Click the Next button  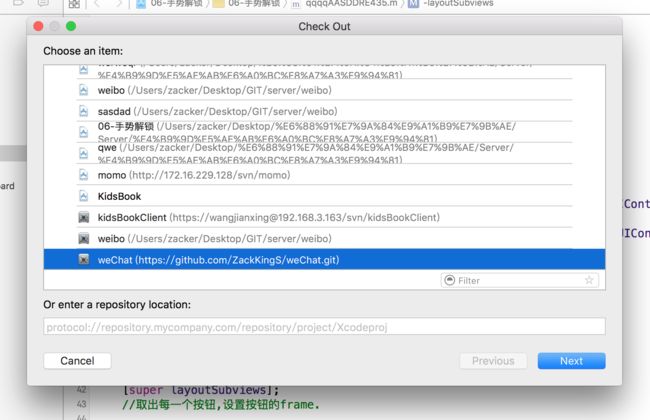click(571, 361)
